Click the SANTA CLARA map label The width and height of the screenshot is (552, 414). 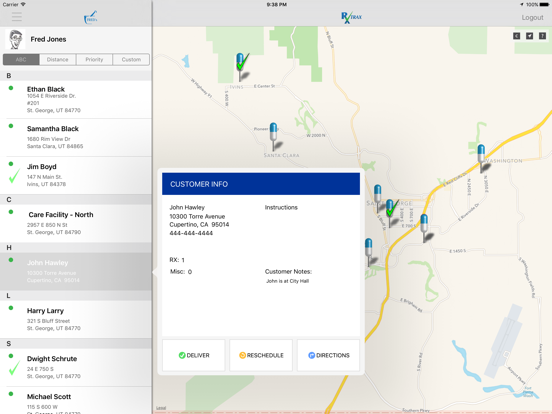(x=282, y=155)
